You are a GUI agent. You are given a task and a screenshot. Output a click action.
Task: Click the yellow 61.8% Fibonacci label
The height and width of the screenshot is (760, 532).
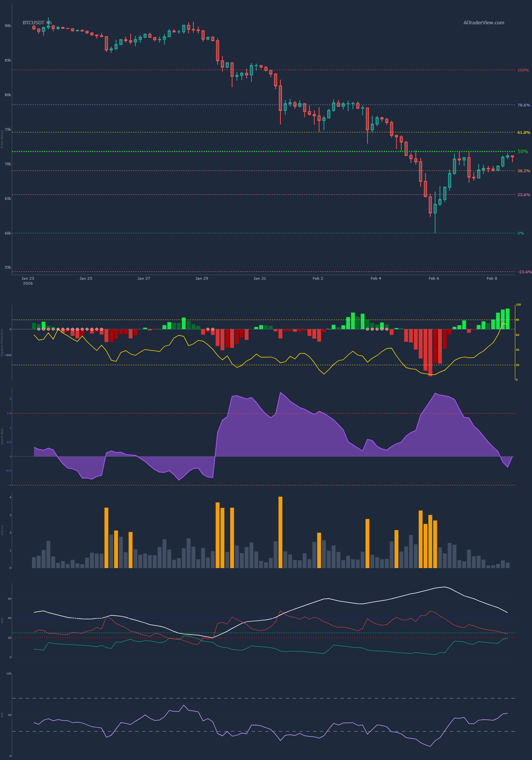pos(524,133)
